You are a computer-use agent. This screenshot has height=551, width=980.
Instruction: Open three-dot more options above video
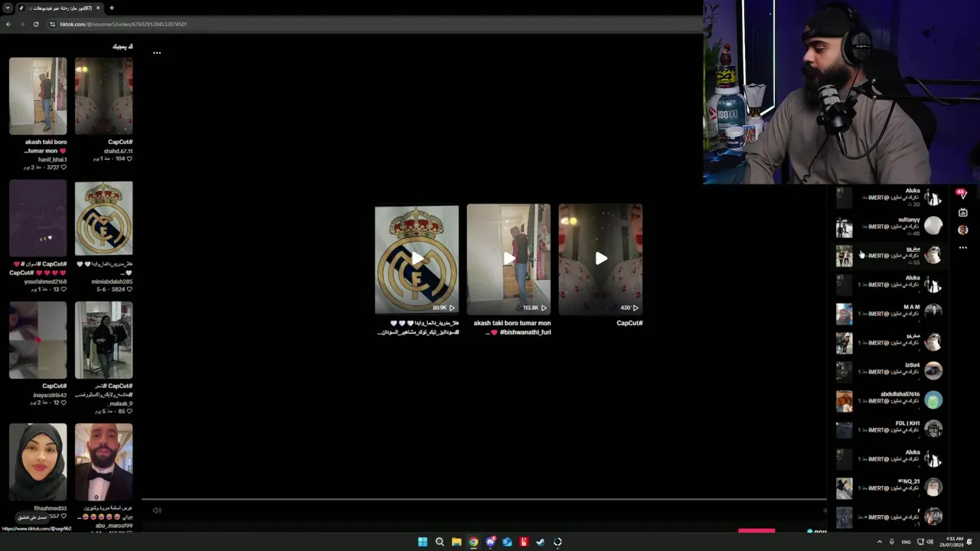pos(156,53)
